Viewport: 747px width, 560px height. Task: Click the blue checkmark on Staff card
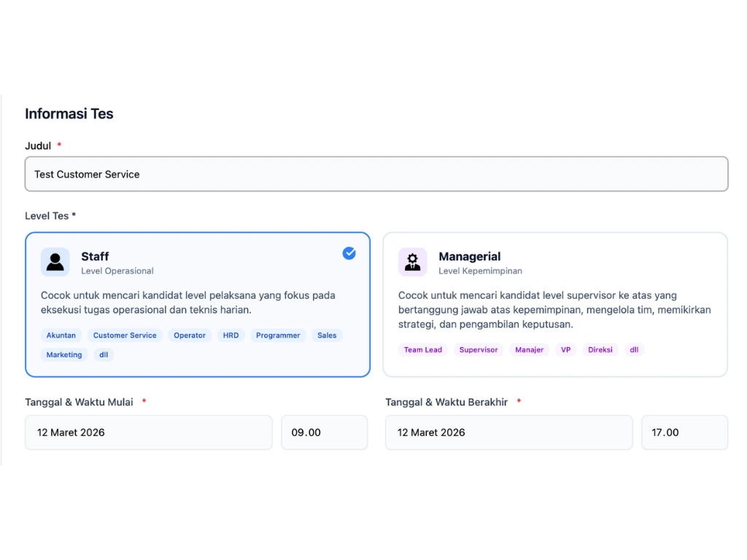tap(349, 253)
